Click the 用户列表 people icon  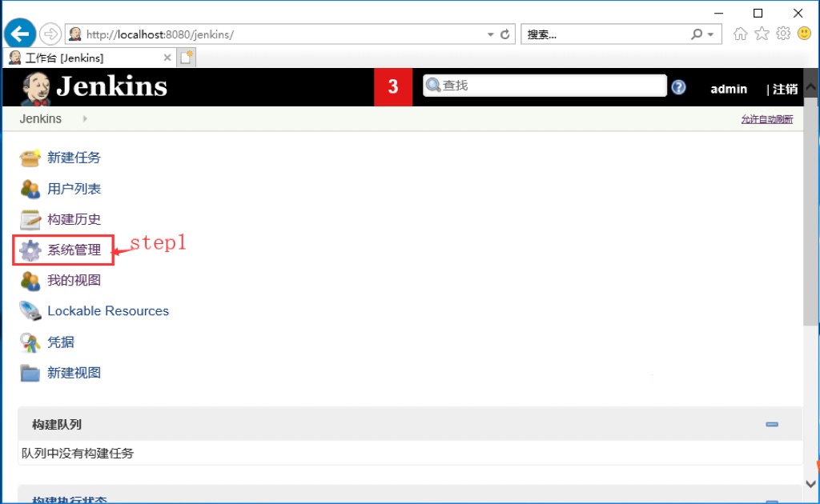tap(30, 189)
